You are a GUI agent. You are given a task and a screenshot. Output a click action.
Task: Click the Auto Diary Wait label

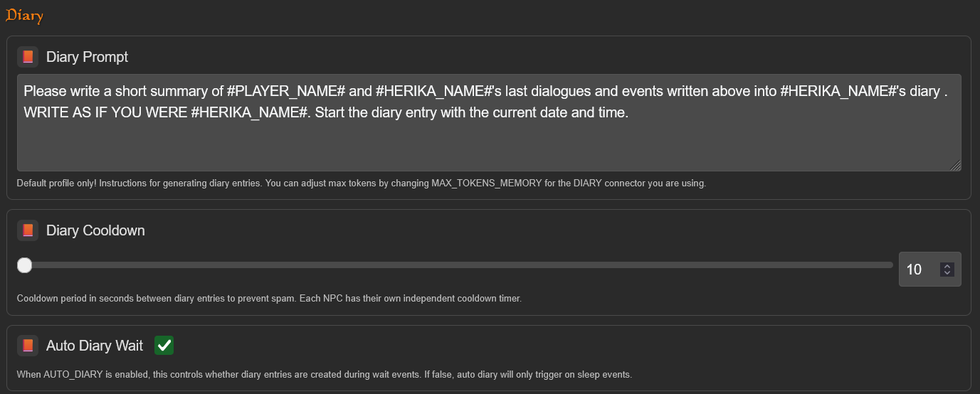tap(95, 346)
